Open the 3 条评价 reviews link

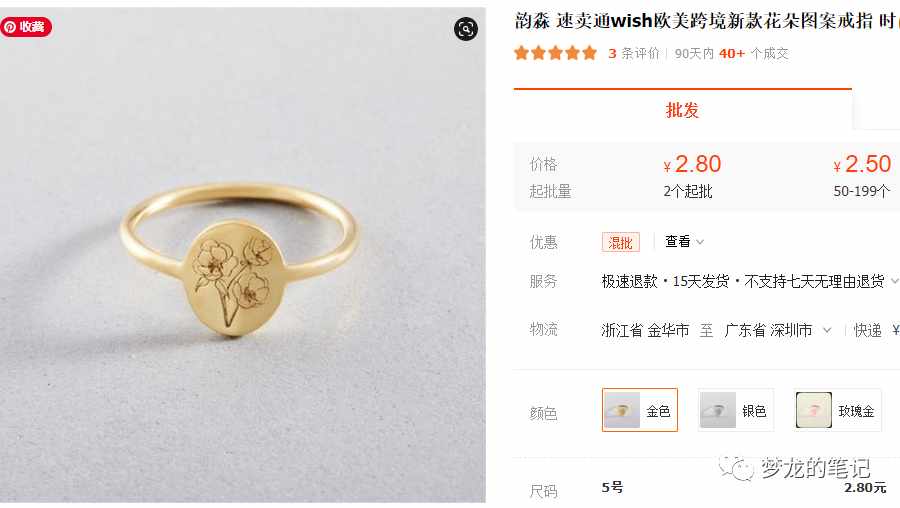pyautogui.click(x=634, y=53)
